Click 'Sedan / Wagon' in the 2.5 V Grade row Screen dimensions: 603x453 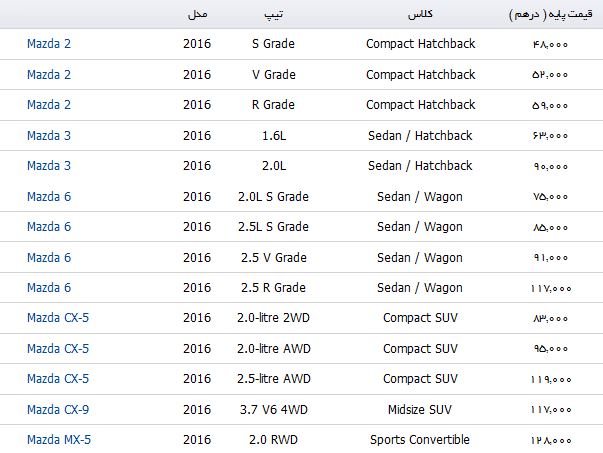pyautogui.click(x=420, y=258)
